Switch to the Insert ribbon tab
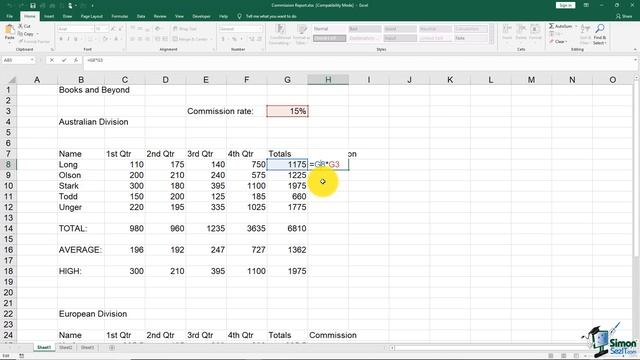The image size is (640, 360). [49, 16]
